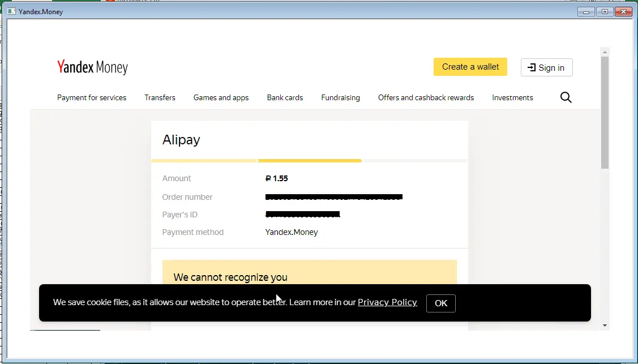Click the page scroll down arrow
This screenshot has height=364, width=638.
(x=605, y=326)
